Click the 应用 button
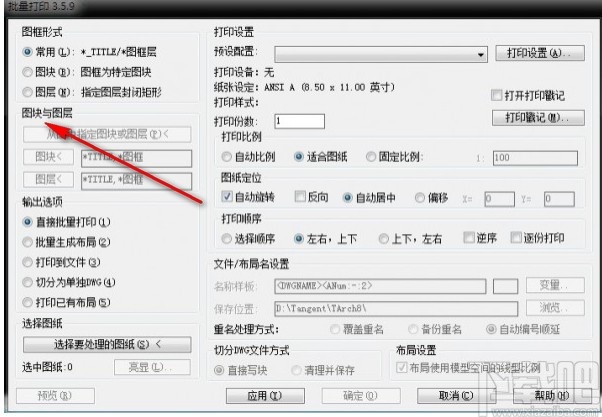Viewport: 602px width, 417px height. (x=265, y=396)
